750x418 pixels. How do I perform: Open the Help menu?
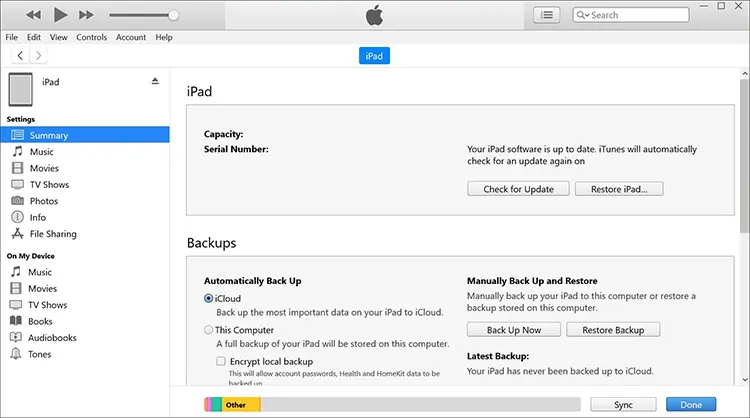pos(164,37)
